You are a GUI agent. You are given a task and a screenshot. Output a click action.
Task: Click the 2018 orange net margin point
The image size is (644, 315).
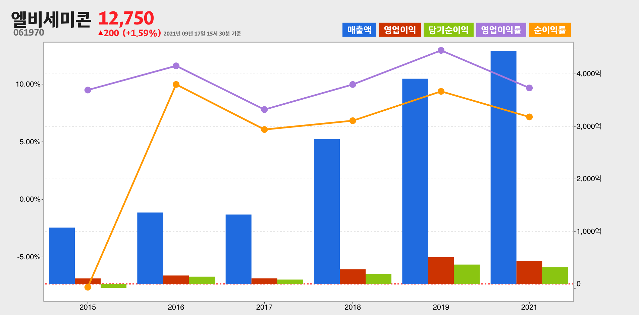pyautogui.click(x=353, y=121)
